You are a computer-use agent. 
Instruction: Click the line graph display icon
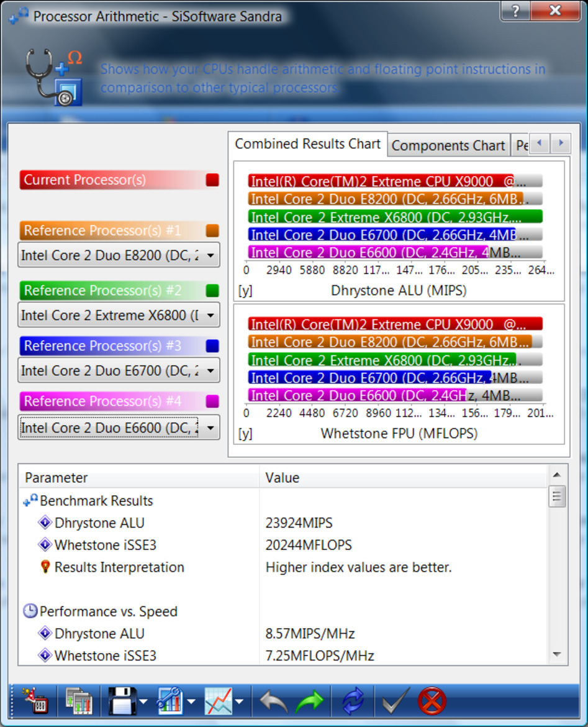(x=219, y=700)
